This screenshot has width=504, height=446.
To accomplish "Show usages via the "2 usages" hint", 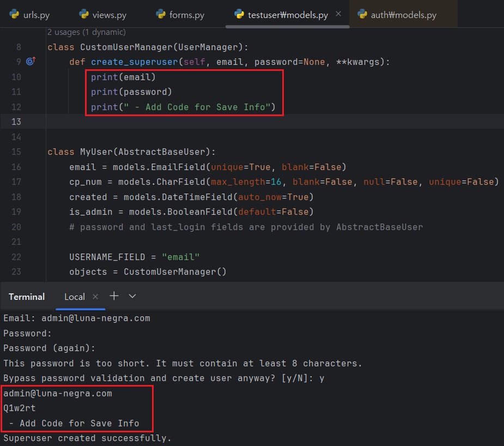I will 86,33.
